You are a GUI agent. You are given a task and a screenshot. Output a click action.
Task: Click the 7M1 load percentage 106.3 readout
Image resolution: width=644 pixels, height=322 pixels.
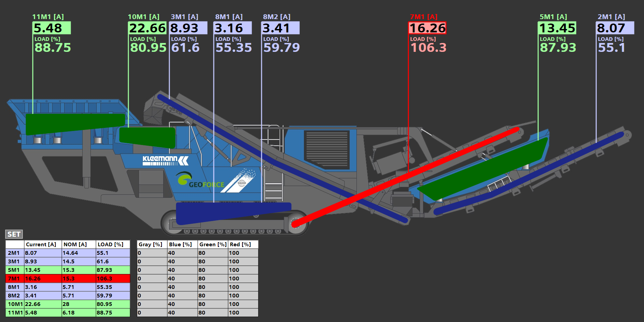tap(428, 48)
